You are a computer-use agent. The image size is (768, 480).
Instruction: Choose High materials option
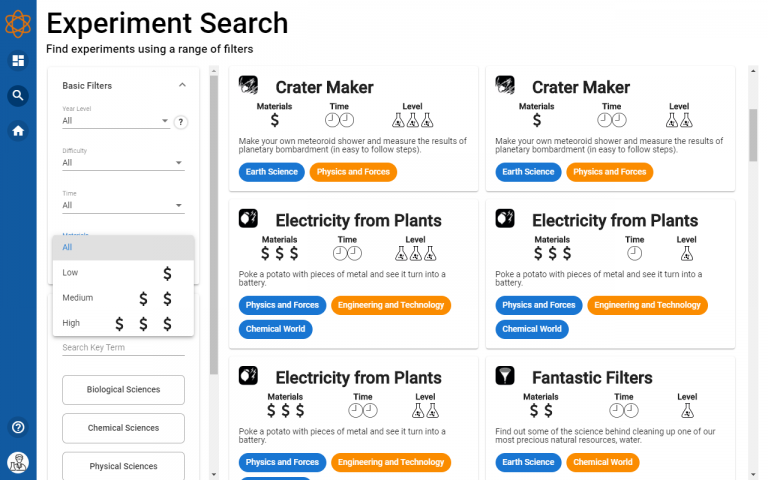coord(123,323)
